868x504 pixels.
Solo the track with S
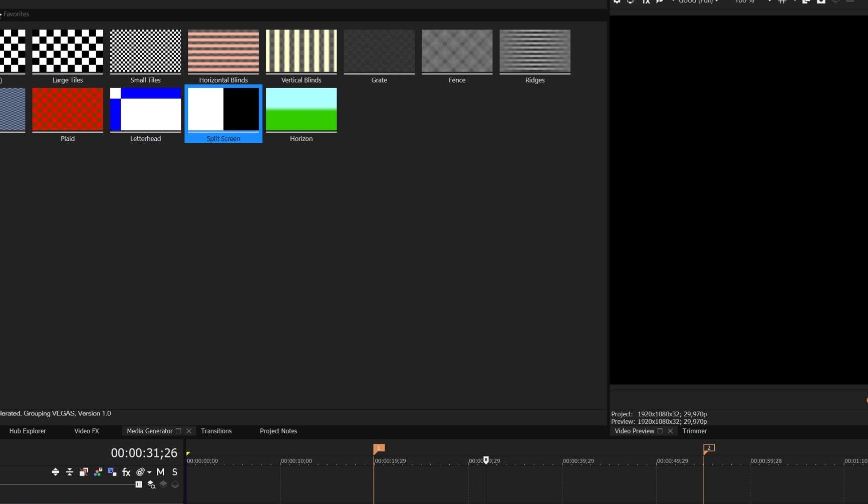(175, 472)
